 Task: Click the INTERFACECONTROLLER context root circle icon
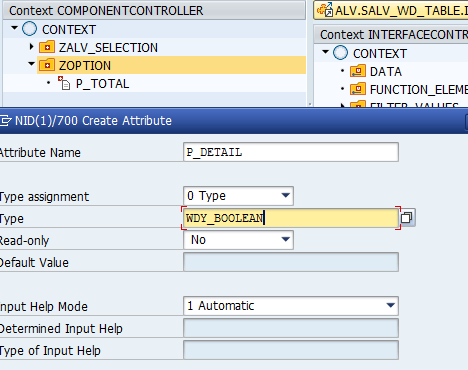click(340, 53)
